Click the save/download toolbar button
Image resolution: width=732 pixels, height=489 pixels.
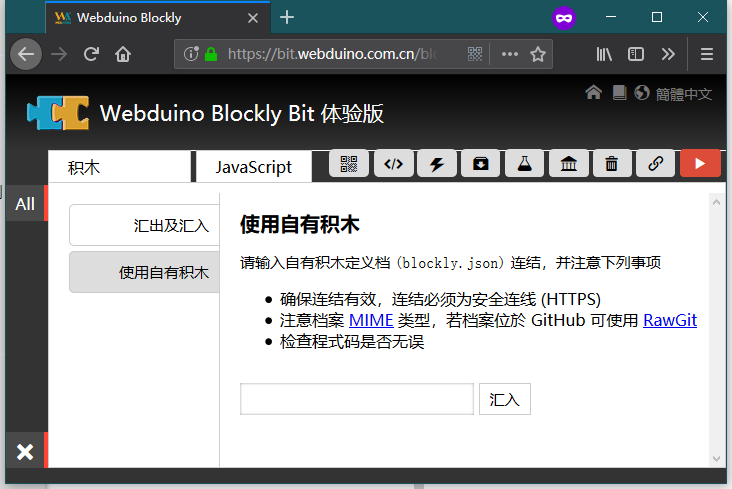point(480,164)
